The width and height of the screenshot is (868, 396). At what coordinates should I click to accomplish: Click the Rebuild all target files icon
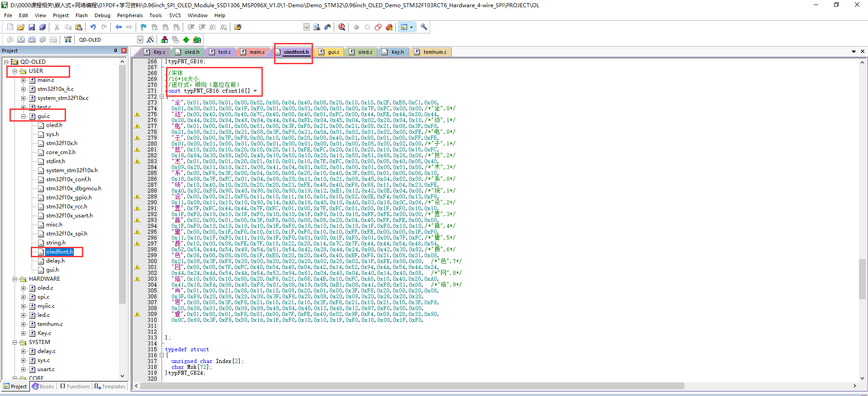coord(32,40)
